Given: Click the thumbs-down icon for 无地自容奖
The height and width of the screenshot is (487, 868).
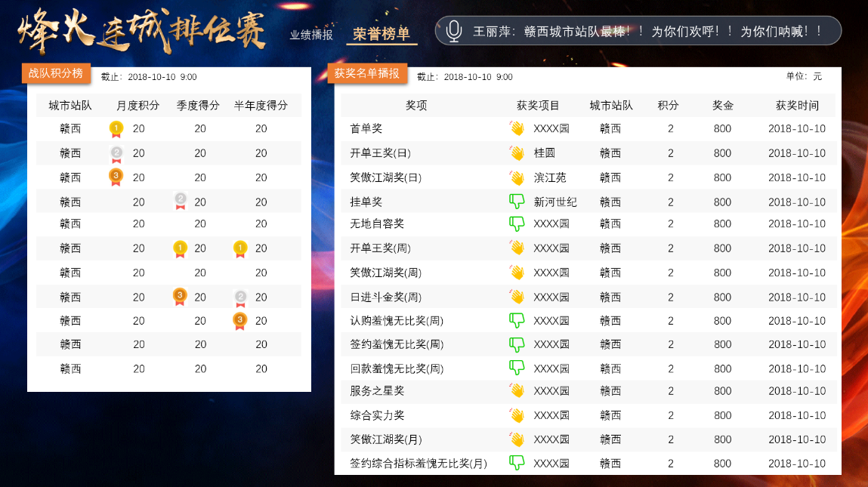Looking at the screenshot, I should tap(517, 223).
